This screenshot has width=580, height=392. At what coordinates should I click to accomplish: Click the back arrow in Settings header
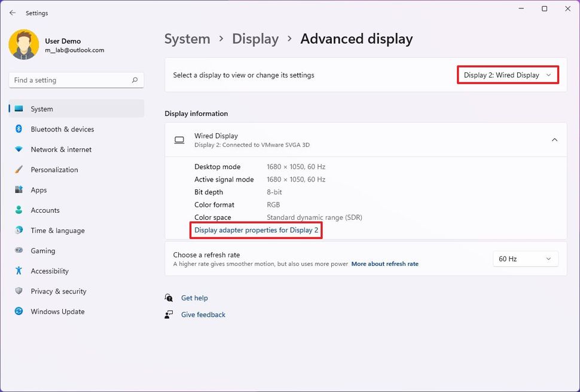(13, 13)
